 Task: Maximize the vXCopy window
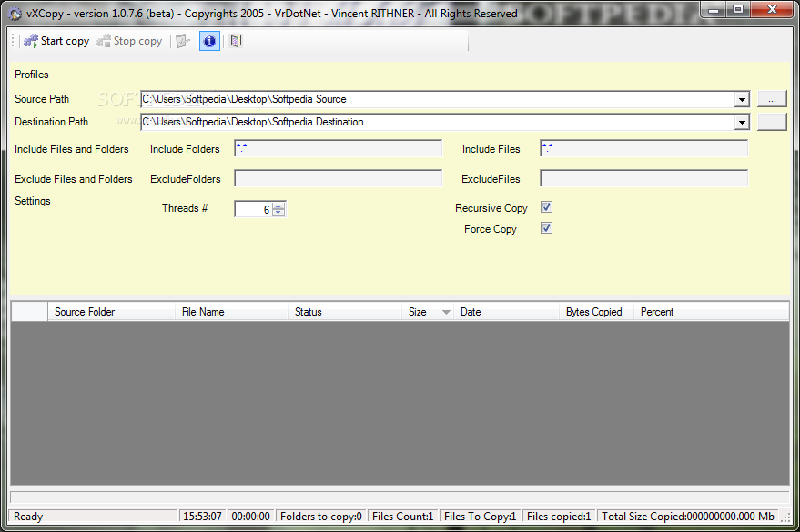coord(738,9)
